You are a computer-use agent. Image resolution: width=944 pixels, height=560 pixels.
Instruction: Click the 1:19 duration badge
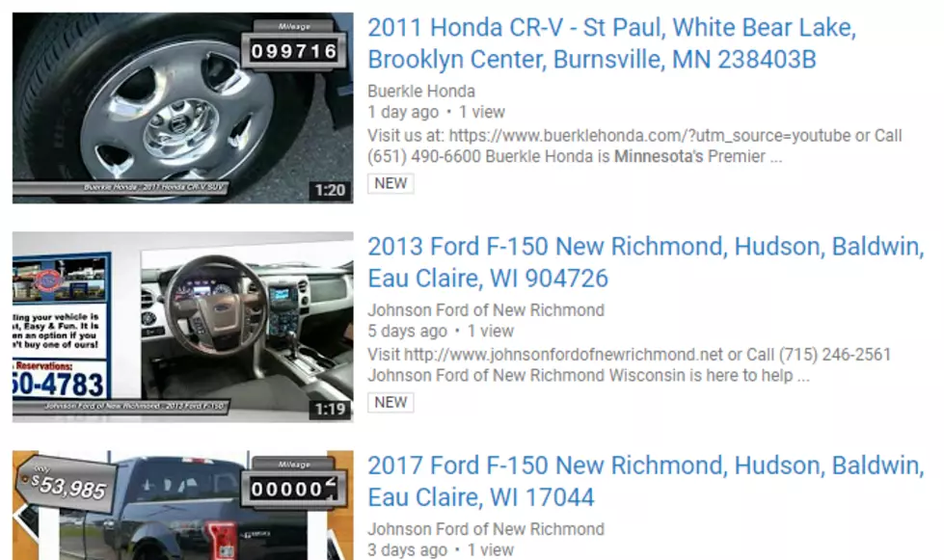pyautogui.click(x=330, y=410)
